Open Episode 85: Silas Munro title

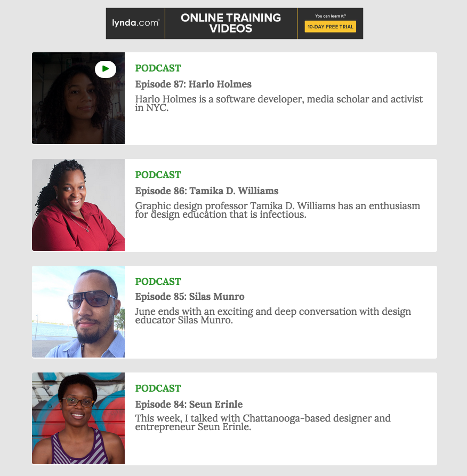pyautogui.click(x=190, y=297)
